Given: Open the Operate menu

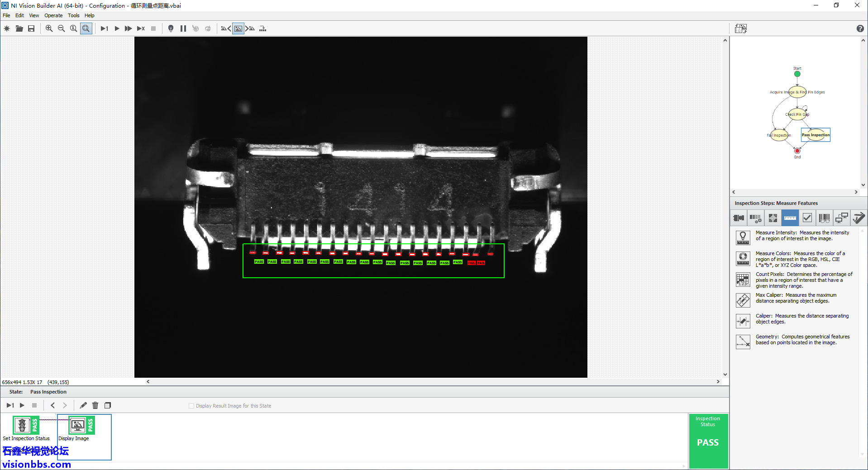Looking at the screenshot, I should [53, 15].
